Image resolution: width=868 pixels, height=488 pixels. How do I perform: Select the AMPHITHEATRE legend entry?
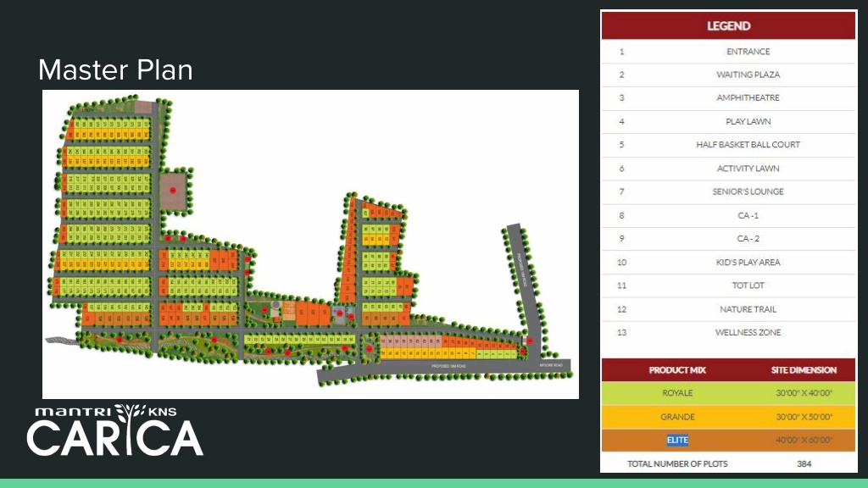pyautogui.click(x=748, y=98)
